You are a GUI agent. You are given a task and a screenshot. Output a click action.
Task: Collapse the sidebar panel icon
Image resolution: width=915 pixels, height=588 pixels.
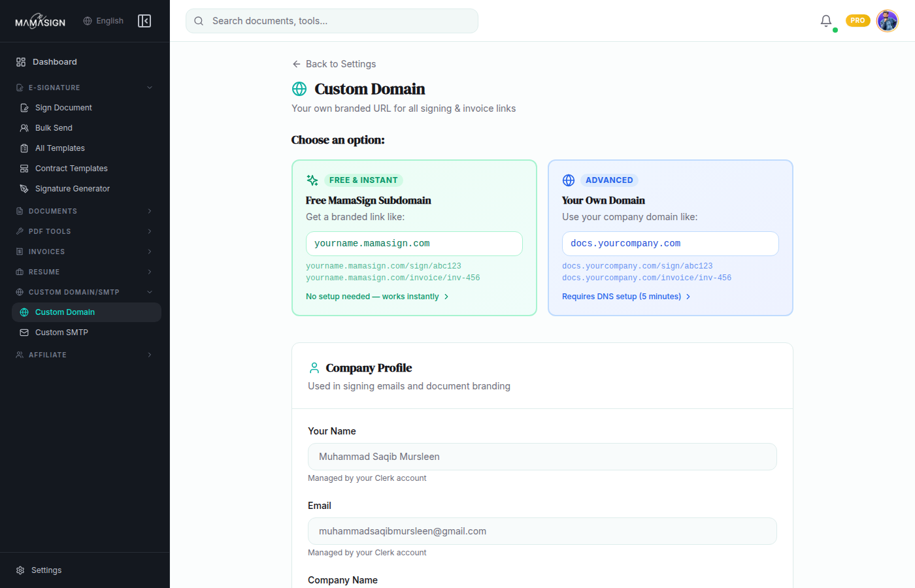144,21
